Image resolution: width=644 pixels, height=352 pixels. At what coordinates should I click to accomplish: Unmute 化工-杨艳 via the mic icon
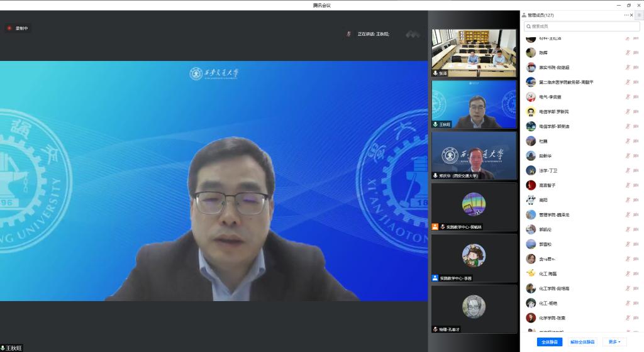627,303
